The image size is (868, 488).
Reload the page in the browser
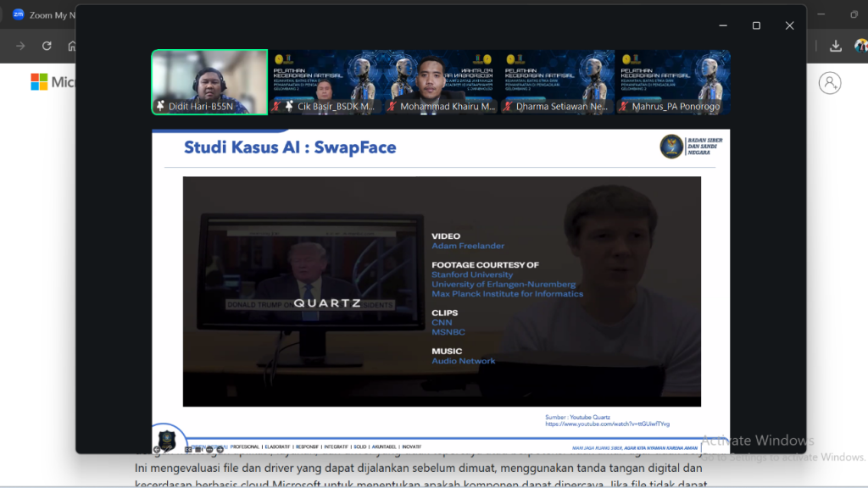click(x=47, y=46)
